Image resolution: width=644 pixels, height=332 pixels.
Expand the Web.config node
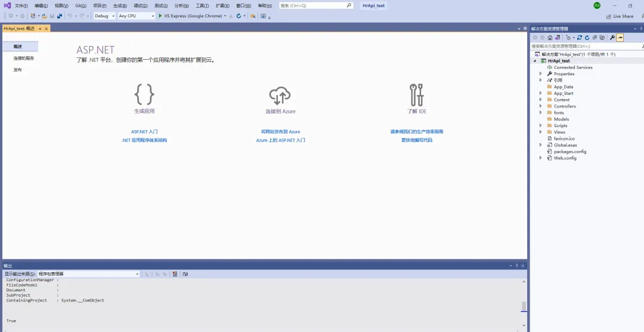click(540, 158)
